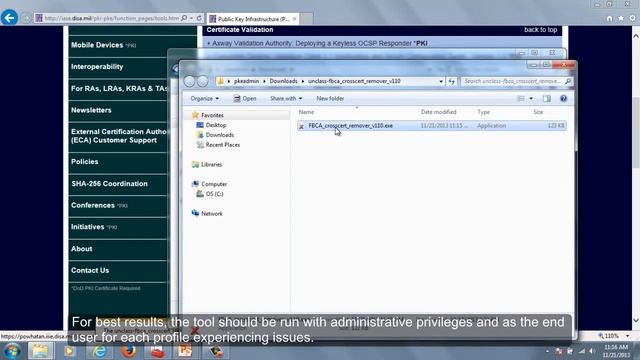Open address bar search dropdown arrow
Viewport: 640px width, 360px height.
click(x=191, y=18)
